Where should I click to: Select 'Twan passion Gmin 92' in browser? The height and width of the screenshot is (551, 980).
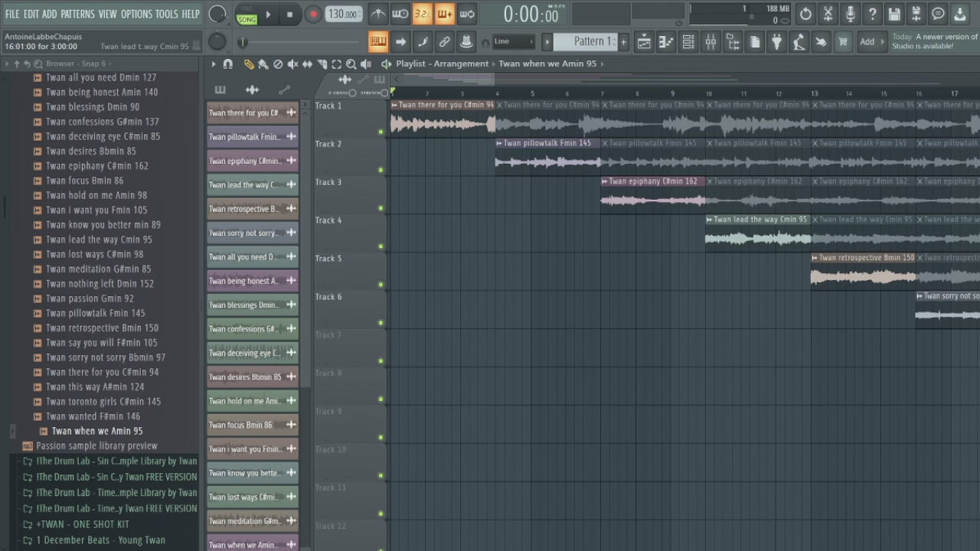(90, 298)
